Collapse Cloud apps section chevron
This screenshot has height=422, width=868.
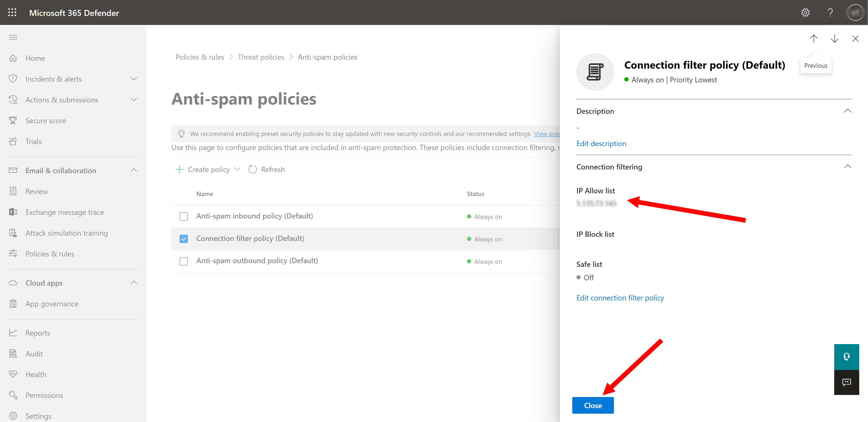(x=134, y=283)
